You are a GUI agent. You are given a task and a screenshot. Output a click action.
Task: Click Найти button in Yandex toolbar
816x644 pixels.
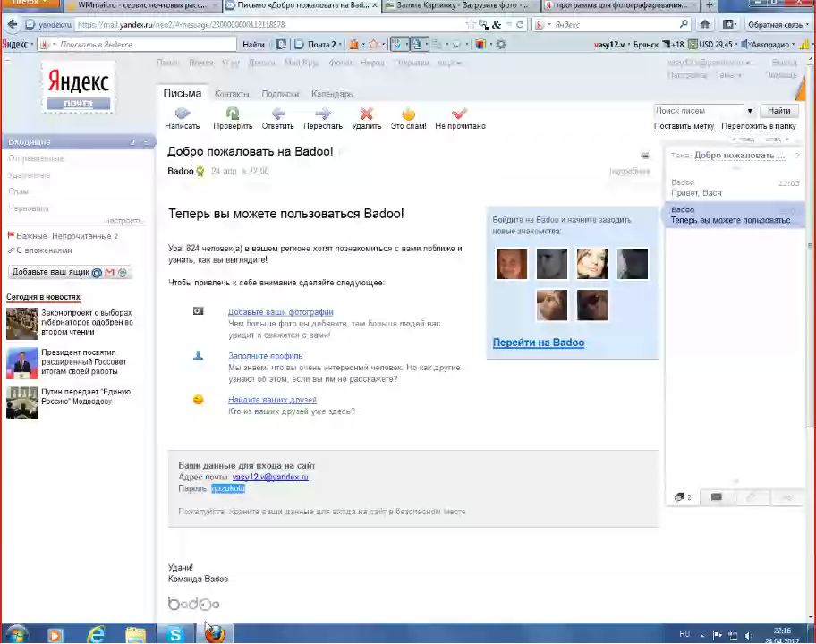coord(253,45)
